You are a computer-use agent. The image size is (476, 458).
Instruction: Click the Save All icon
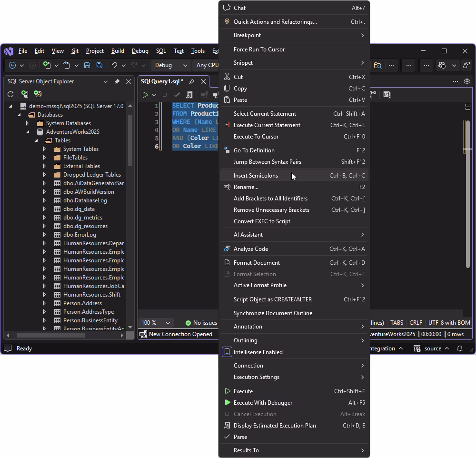[x=99, y=65]
